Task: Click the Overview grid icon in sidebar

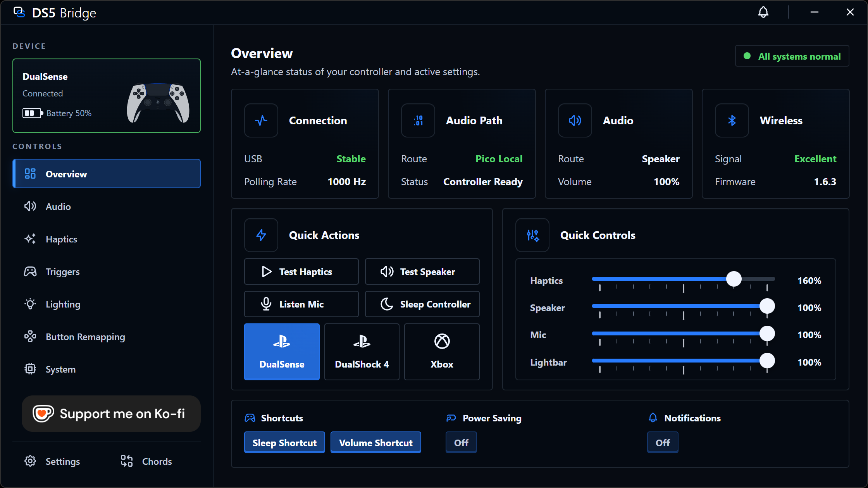Action: click(30, 174)
